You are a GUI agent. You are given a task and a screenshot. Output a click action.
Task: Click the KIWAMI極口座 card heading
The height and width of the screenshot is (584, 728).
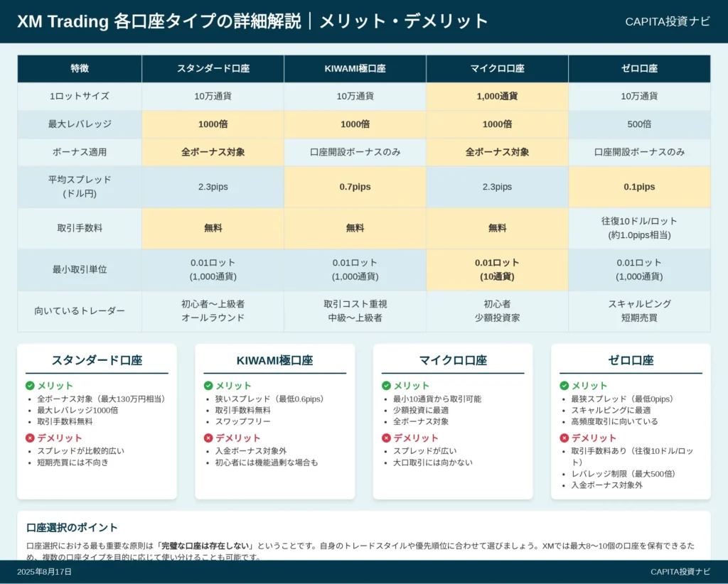(x=275, y=360)
